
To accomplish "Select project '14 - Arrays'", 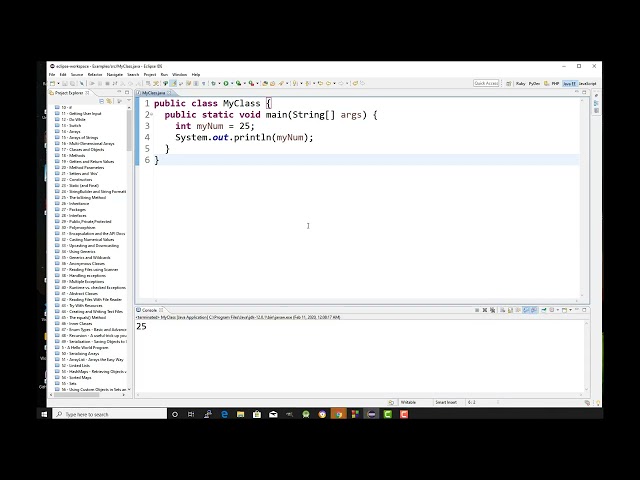I will point(71,131).
